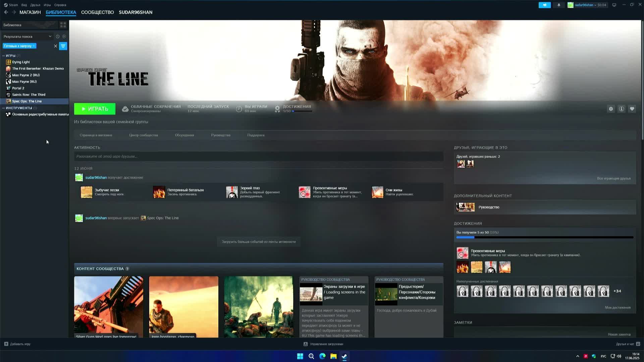Remove the Готовые к запуску filter tag
Image resolution: width=644 pixels, height=362 pixels.
34,46
